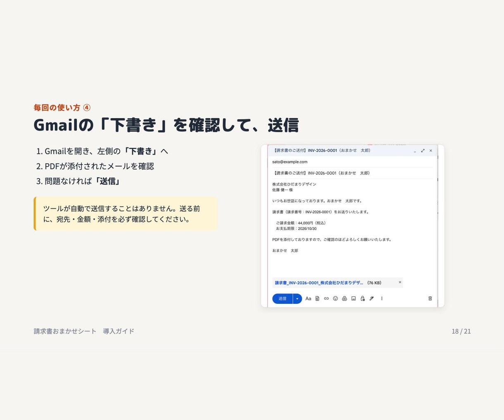Click the body line 佐藤 健一 様
Image resolution: width=504 pixels, height=420 pixels.
(x=283, y=190)
